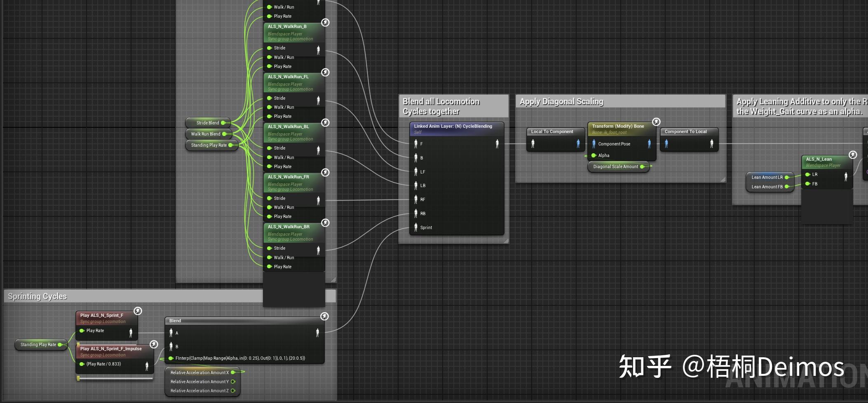Image resolution: width=868 pixels, height=403 pixels.
Task: Click the lightning icon on Transform (Modify) Bone node
Action: [x=656, y=122]
